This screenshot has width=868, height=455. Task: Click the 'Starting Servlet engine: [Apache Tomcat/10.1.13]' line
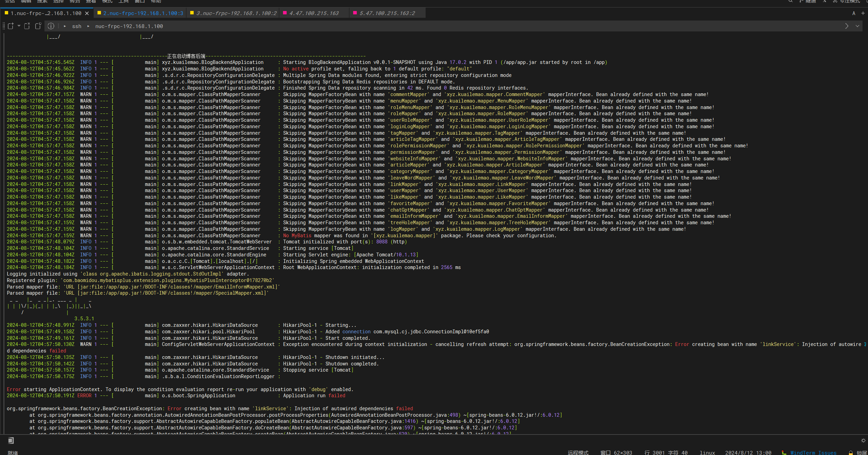tap(212, 255)
